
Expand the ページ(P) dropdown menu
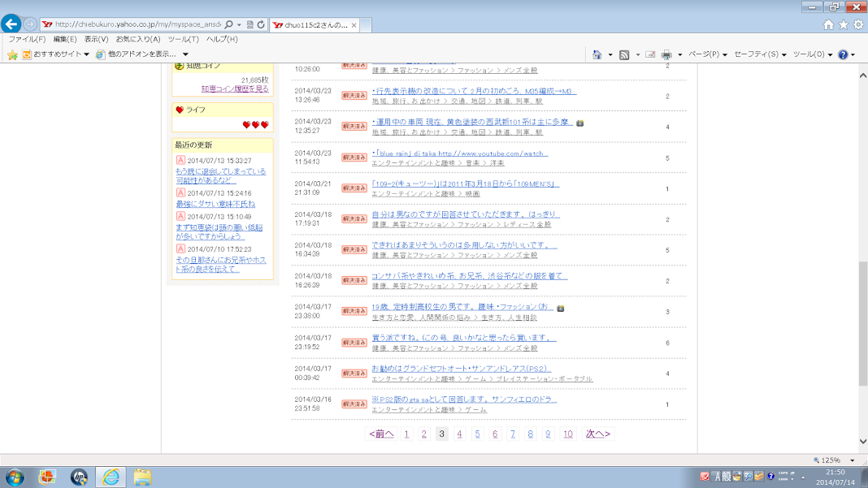click(x=707, y=54)
